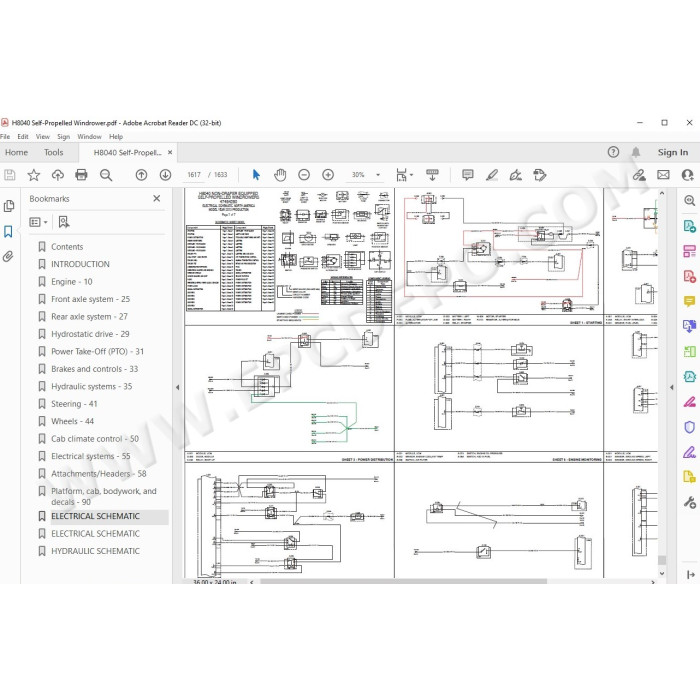This screenshot has width=700, height=700.
Task: Jump to the Contents bookmark
Action: coord(67,247)
